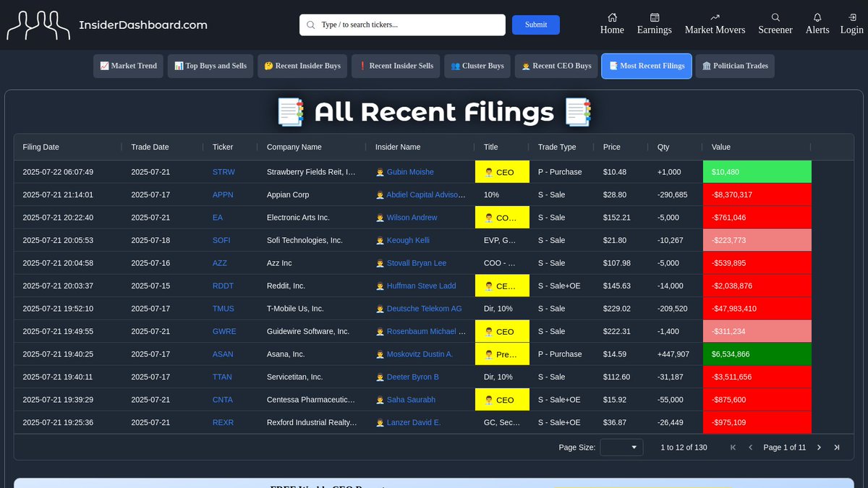Screen dimensions: 868x488
Task: Click the +447,907 quantity cell
Action: tap(676, 354)
